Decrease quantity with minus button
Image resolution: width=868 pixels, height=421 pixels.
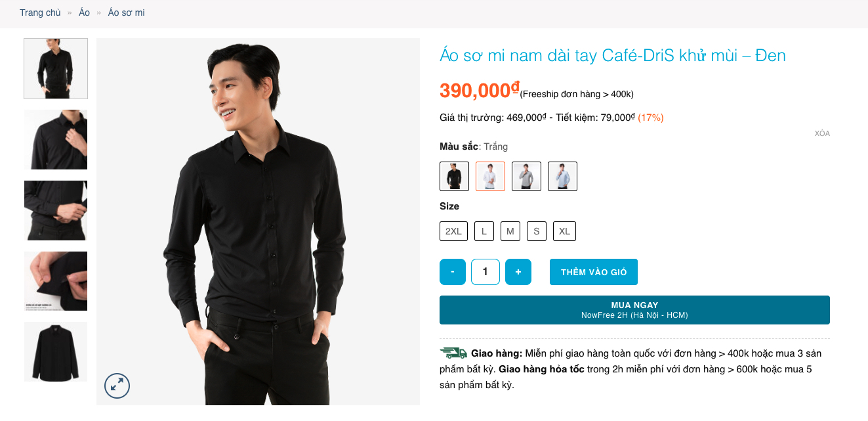tap(453, 272)
